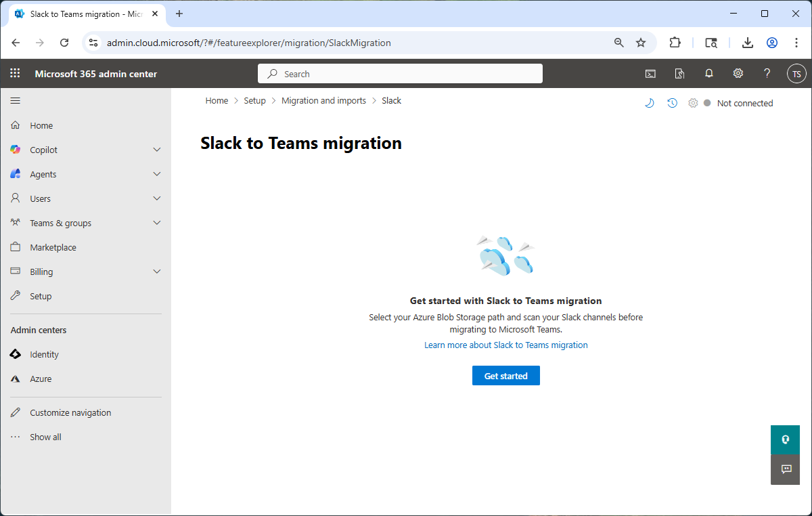812x516 pixels.
Task: Open Migration and imports breadcrumb
Action: coord(323,100)
